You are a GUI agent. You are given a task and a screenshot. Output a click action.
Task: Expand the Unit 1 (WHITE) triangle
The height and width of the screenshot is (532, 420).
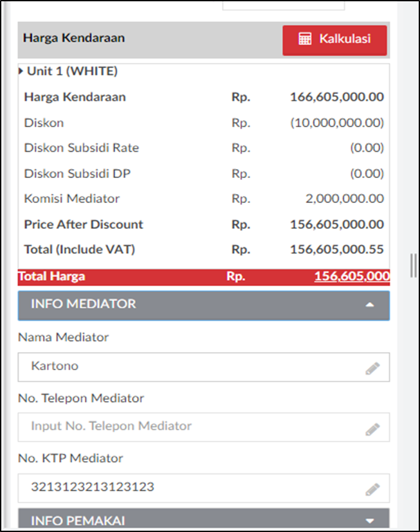[21, 71]
